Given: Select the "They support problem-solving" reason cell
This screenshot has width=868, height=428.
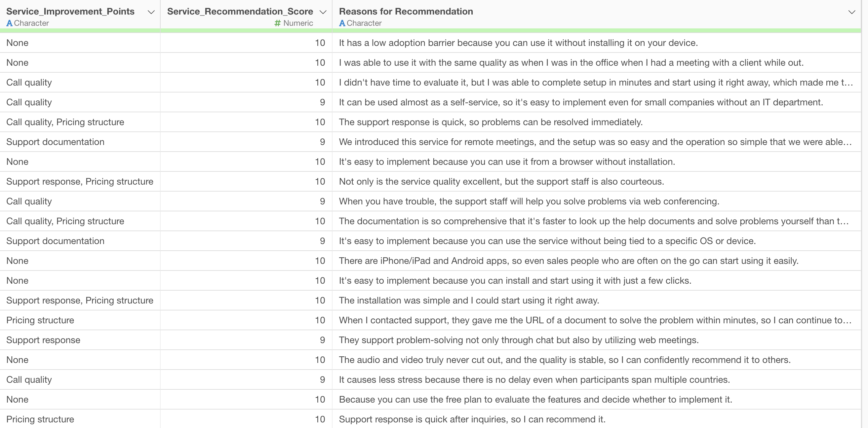Looking at the screenshot, I should tap(519, 340).
